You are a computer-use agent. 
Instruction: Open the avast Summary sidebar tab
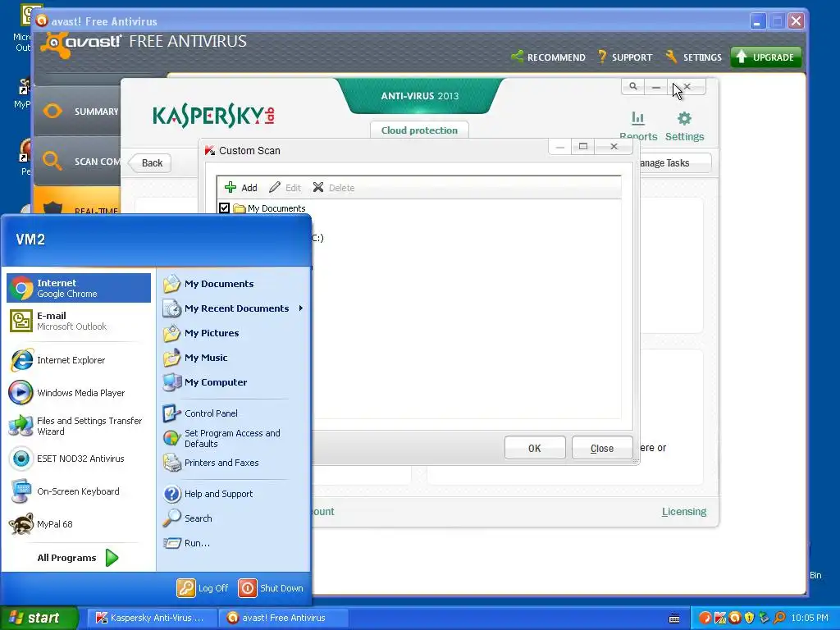coord(78,112)
